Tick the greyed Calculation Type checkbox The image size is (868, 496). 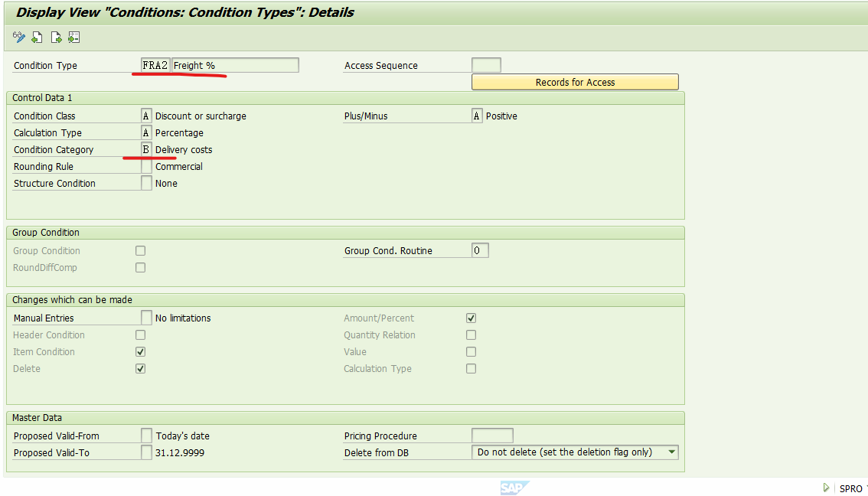point(471,369)
